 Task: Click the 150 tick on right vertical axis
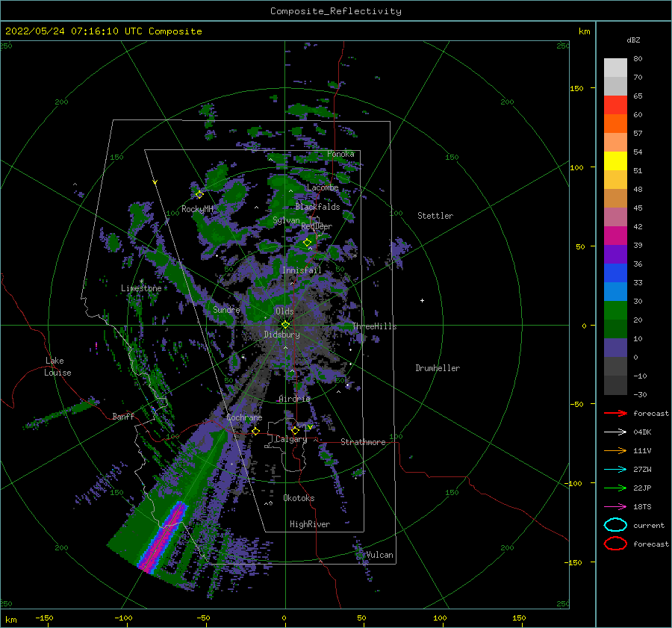(576, 88)
